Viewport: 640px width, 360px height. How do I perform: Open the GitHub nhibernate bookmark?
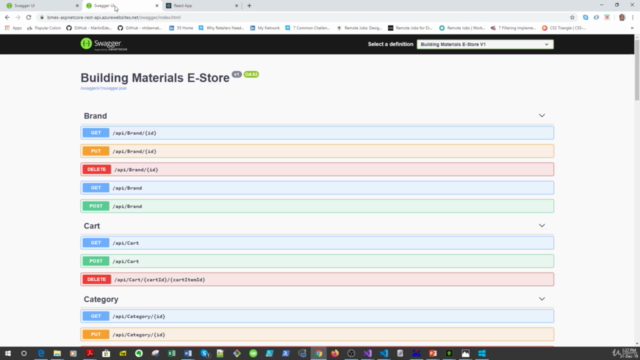(x=140, y=28)
